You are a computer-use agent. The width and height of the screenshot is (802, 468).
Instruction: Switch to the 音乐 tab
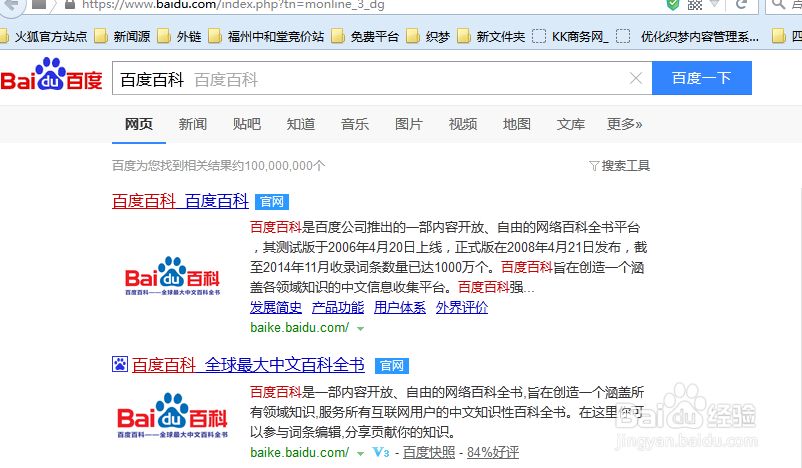click(x=355, y=124)
